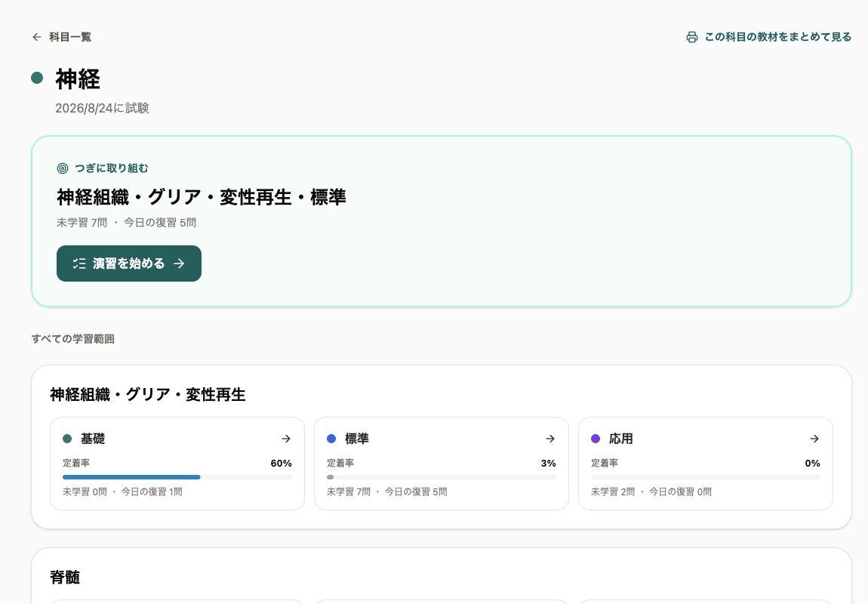Select the 応用 card title
The height and width of the screenshot is (604, 868).
(620, 439)
